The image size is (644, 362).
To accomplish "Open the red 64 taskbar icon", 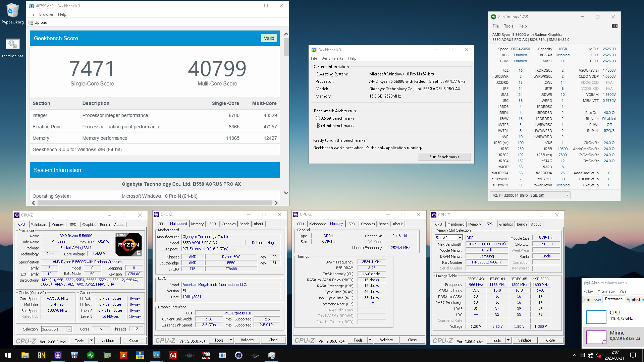I will 173,355.
